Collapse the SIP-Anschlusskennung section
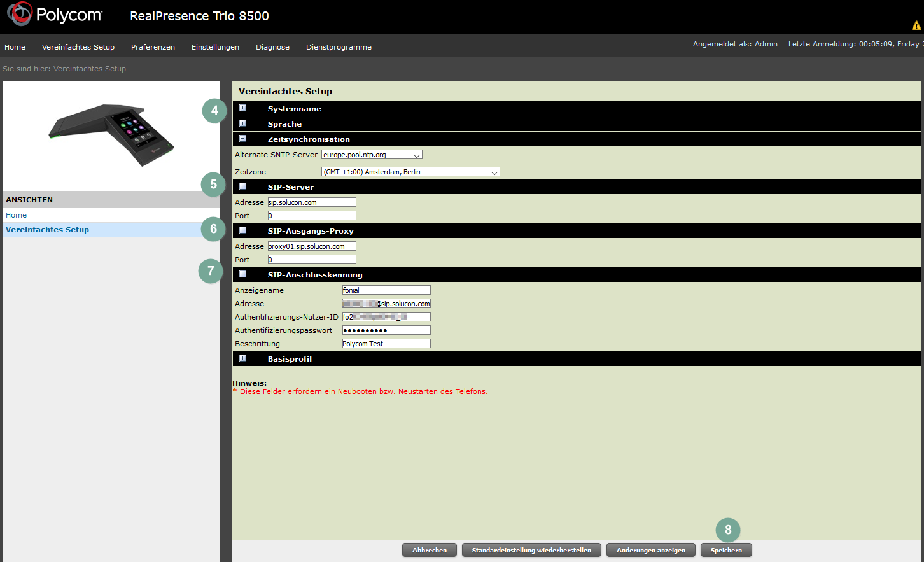The height and width of the screenshot is (562, 924). (x=242, y=274)
